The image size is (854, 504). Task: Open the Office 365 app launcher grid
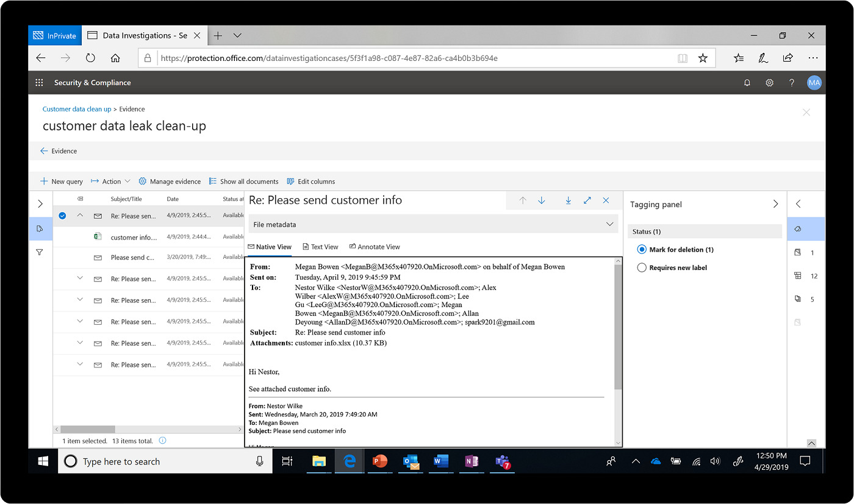click(38, 82)
